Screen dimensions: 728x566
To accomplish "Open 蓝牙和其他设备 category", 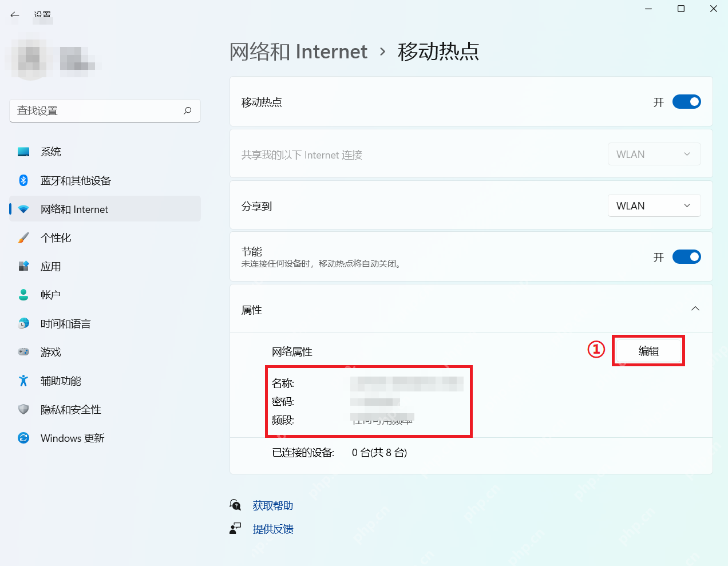I will click(x=105, y=180).
